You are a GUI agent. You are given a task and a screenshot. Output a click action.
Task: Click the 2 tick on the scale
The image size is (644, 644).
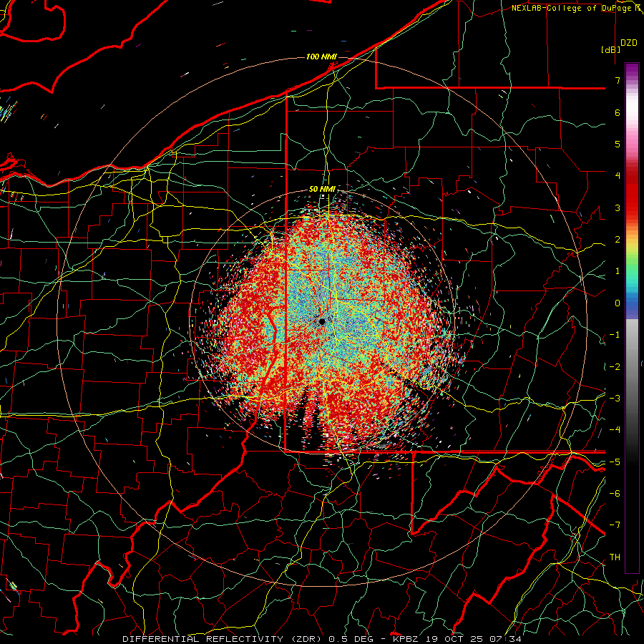[618, 240]
